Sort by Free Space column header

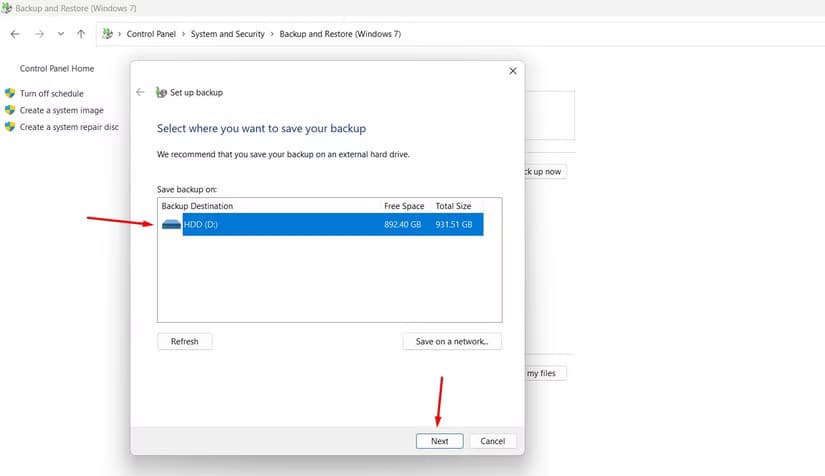tap(404, 206)
